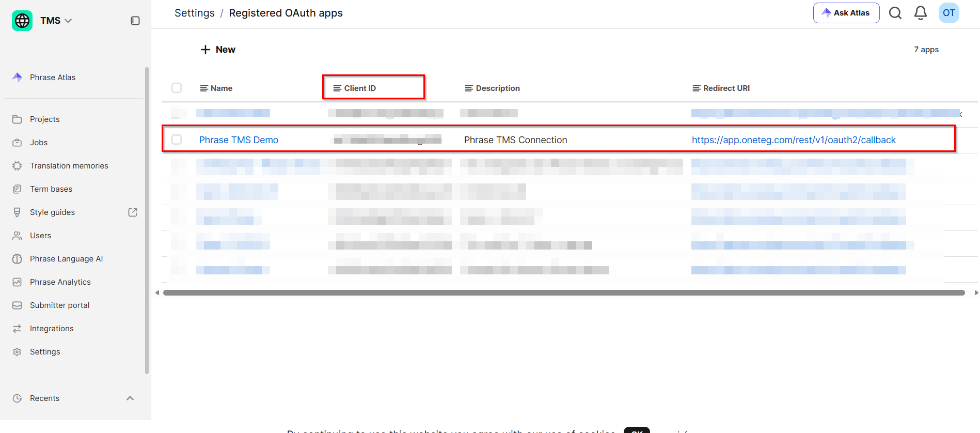Viewport: 980px width, 433px height.
Task: Collapse the Recents section chevron
Action: [130, 398]
